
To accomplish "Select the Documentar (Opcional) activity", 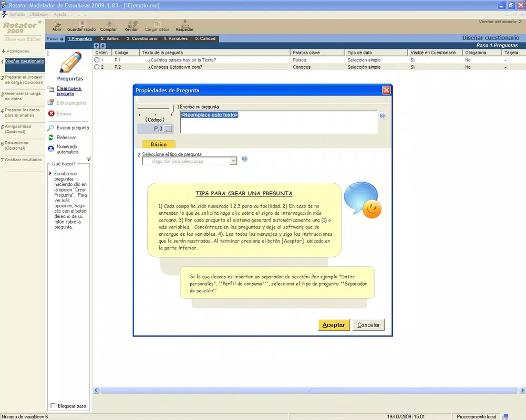I will tap(17, 145).
